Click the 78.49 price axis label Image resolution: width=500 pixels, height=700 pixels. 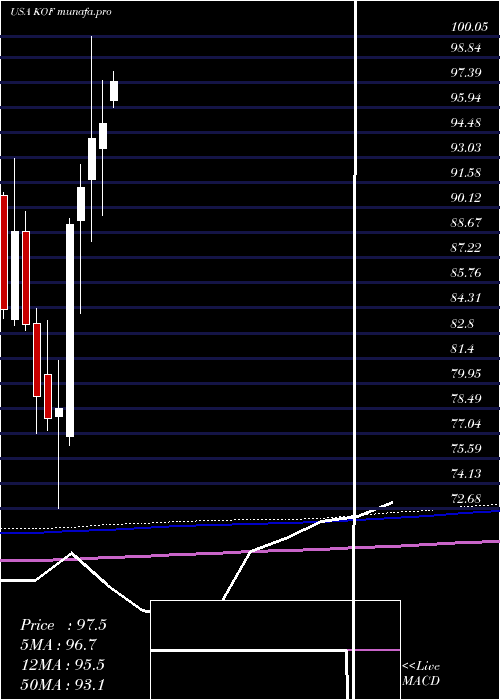[x=467, y=399]
